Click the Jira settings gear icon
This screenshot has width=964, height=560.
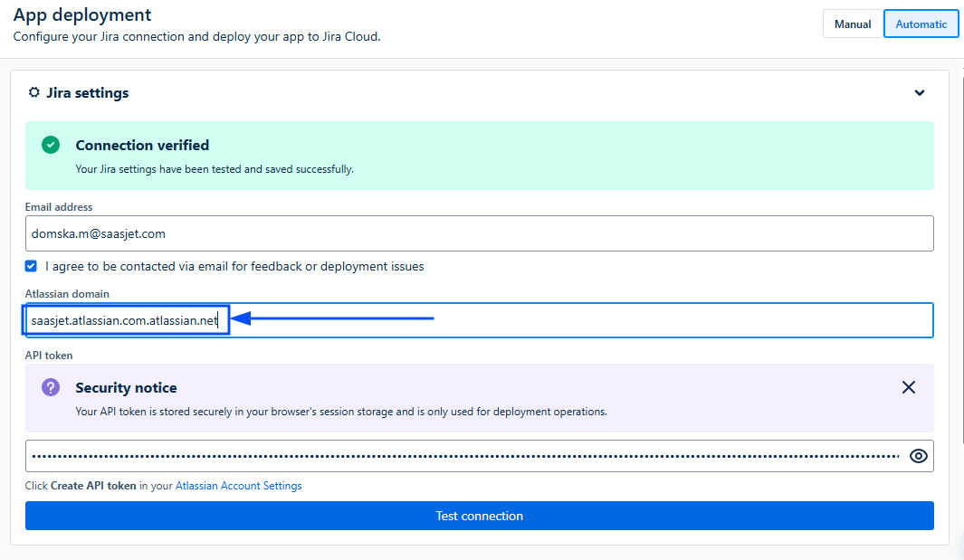[33, 92]
